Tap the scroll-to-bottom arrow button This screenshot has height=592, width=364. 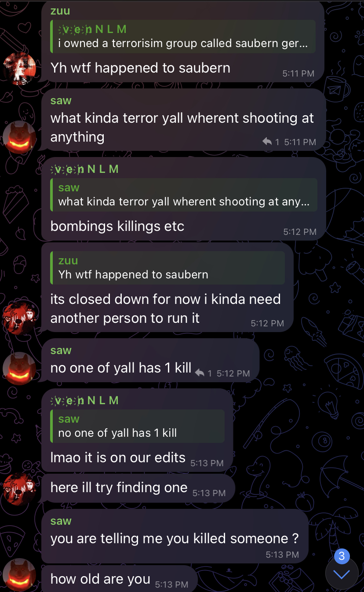coord(342,574)
